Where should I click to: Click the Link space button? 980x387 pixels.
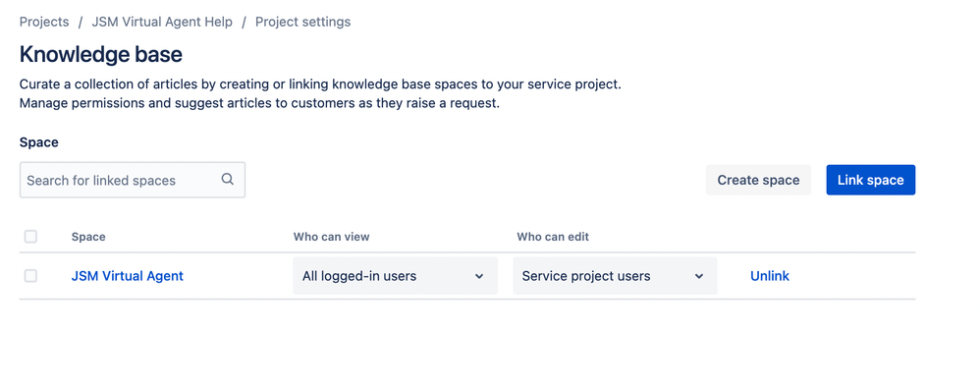871,180
